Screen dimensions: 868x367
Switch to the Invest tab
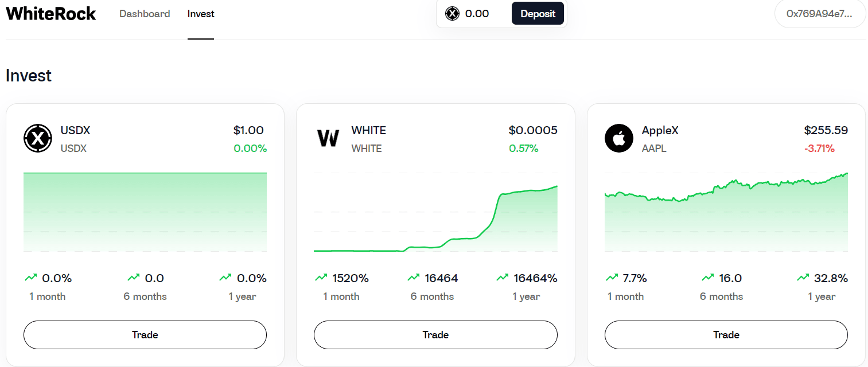coord(201,14)
